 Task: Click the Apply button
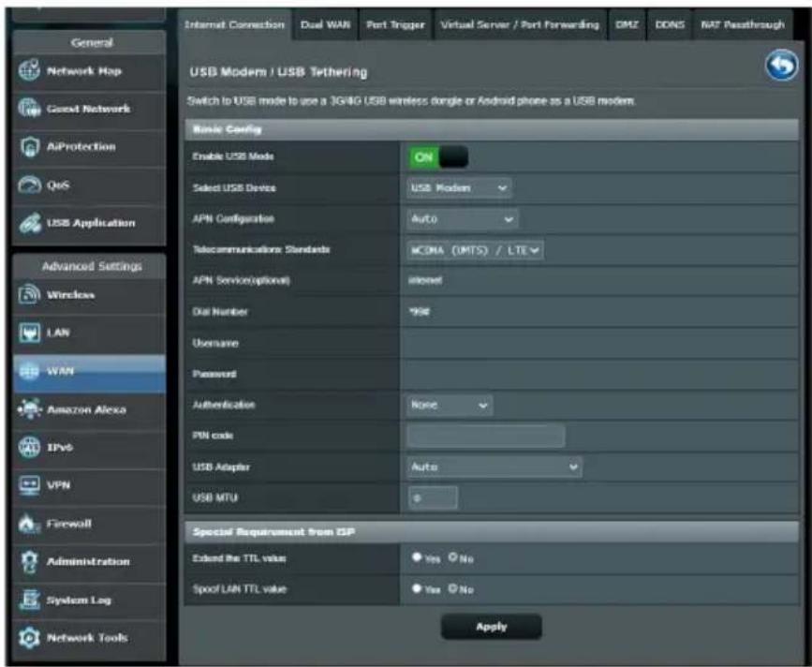(492, 627)
